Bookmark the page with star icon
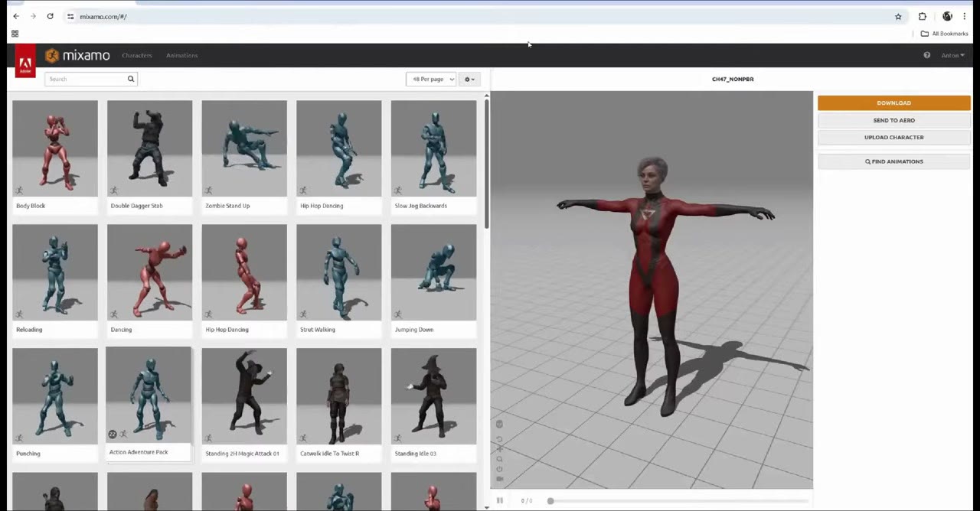The image size is (980, 511). [x=898, y=16]
